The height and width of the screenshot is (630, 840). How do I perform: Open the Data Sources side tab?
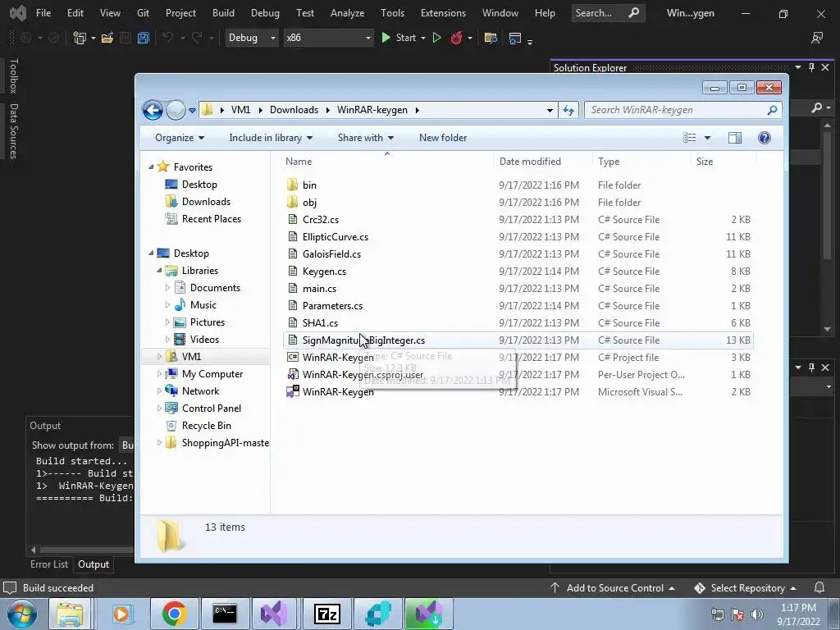pyautogui.click(x=13, y=130)
